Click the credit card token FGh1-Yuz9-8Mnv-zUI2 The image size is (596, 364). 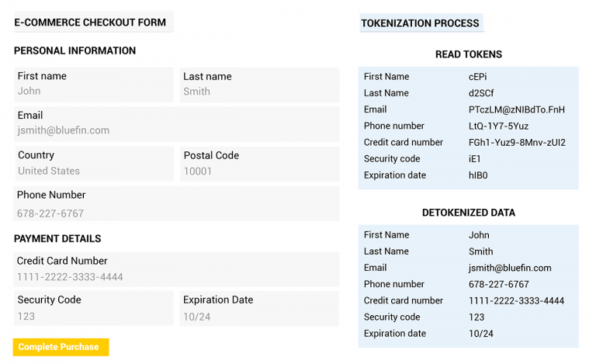pos(517,143)
